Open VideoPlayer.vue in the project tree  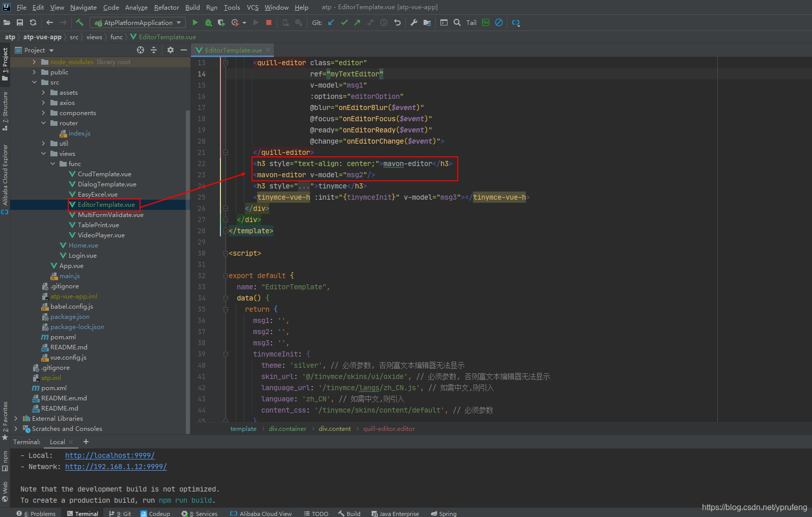pos(101,235)
